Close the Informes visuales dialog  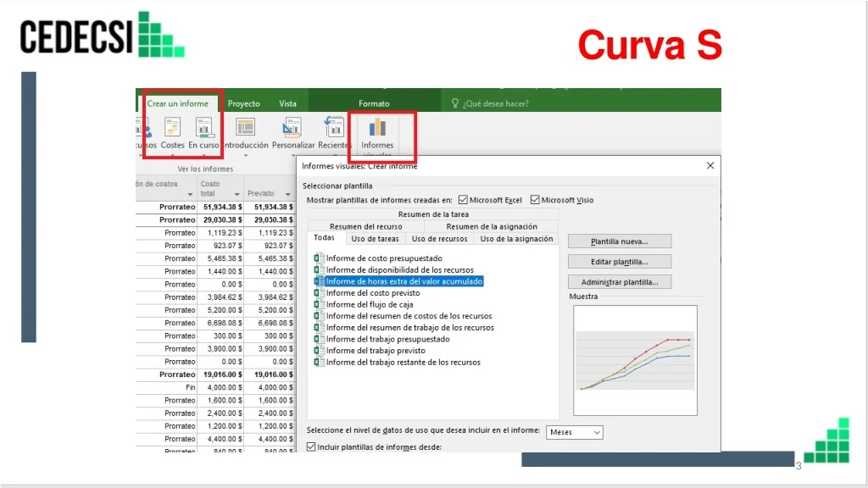tap(710, 165)
